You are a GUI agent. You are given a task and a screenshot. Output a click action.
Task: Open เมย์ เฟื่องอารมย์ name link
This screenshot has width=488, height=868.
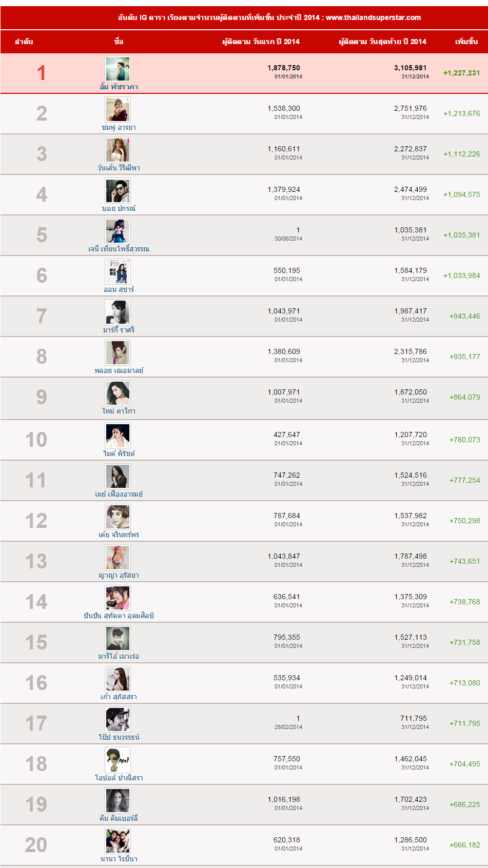[119, 494]
